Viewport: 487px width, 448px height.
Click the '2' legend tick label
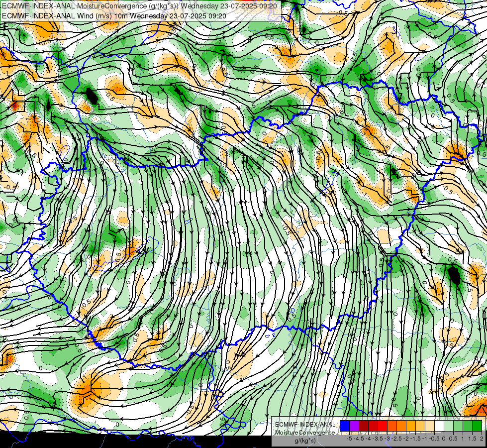tap(482, 439)
